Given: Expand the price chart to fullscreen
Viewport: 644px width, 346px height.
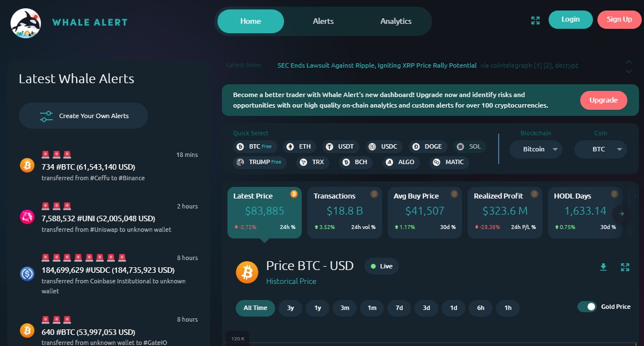Looking at the screenshot, I should [x=625, y=267].
